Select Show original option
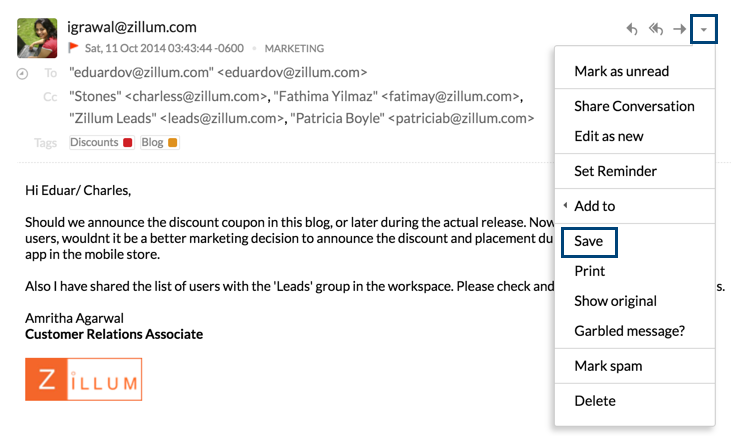The height and width of the screenshot is (436, 741). pos(615,301)
